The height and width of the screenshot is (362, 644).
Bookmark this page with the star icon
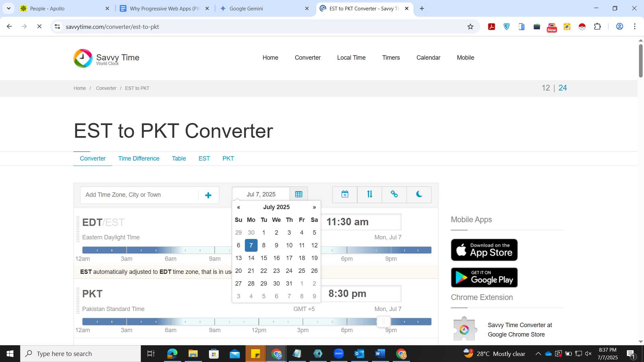[470, 27]
